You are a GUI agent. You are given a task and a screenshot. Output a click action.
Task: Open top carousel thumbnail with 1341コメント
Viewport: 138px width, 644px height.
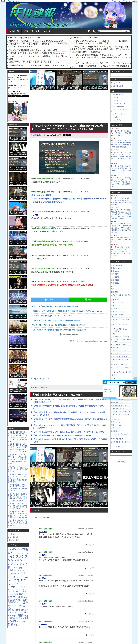(43, 80)
